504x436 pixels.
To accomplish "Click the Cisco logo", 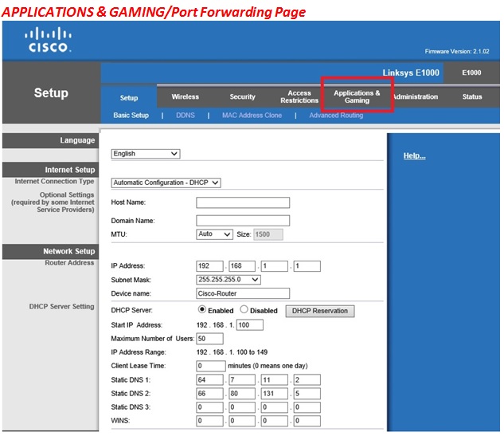I will [48, 40].
